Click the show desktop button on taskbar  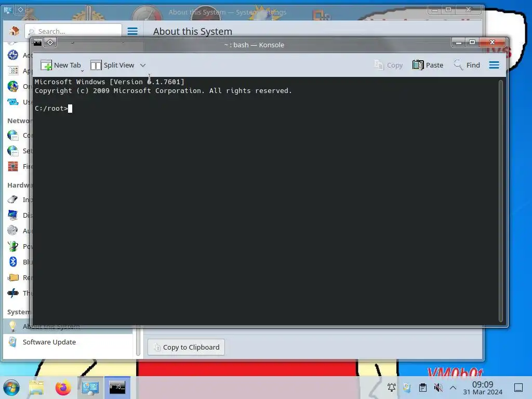coord(518,388)
